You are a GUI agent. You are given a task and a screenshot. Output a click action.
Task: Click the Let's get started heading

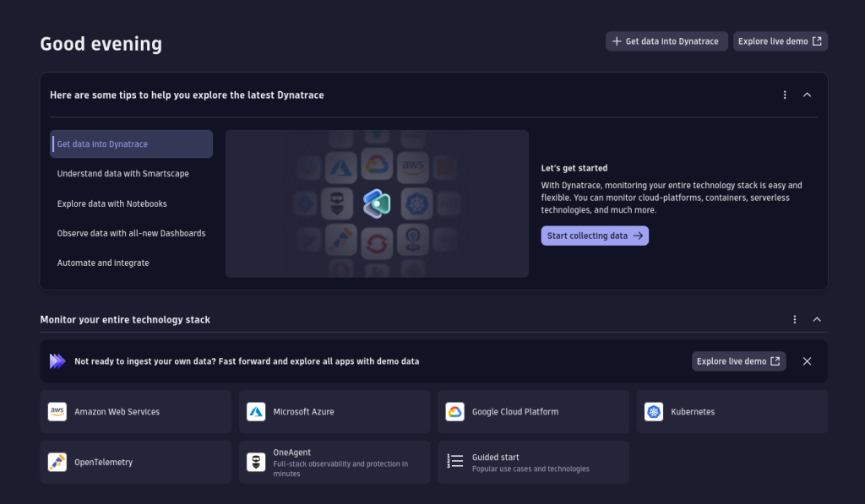coord(574,168)
